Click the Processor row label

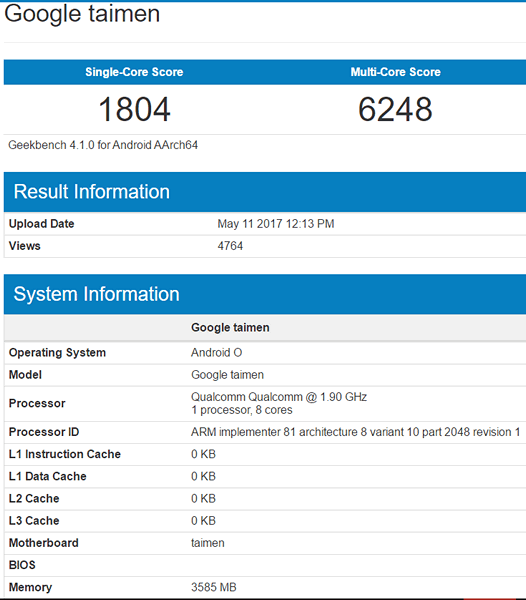pos(37,403)
